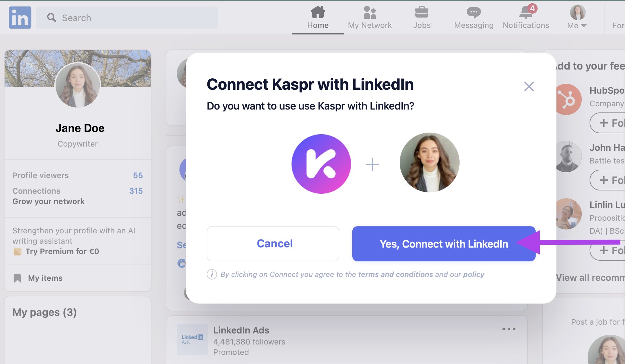This screenshot has width=625, height=364.
Task: Open the Home tab
Action: (318, 18)
